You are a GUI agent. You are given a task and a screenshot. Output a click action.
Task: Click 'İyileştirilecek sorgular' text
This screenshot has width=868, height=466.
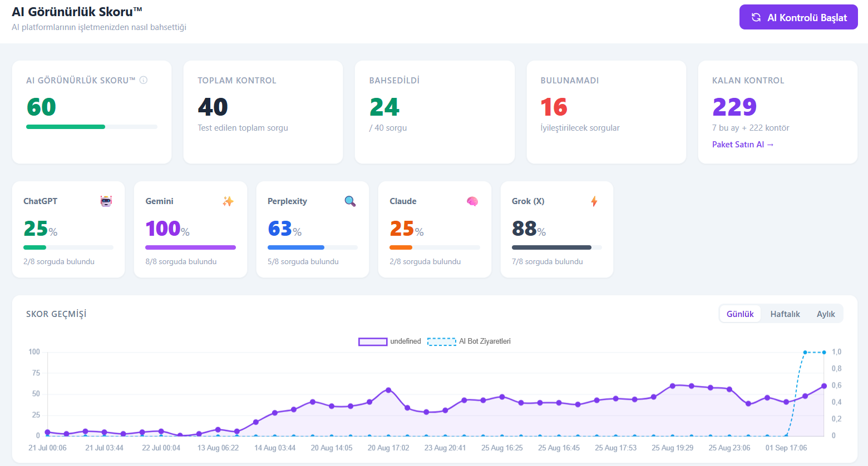580,128
